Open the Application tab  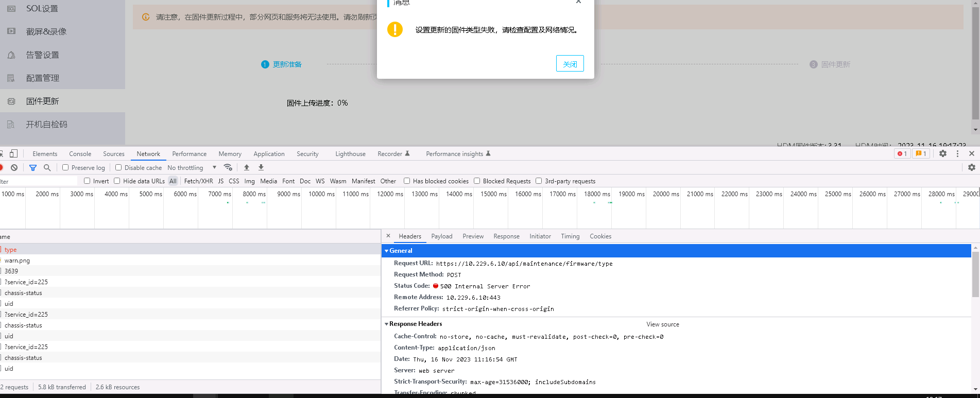pos(269,153)
